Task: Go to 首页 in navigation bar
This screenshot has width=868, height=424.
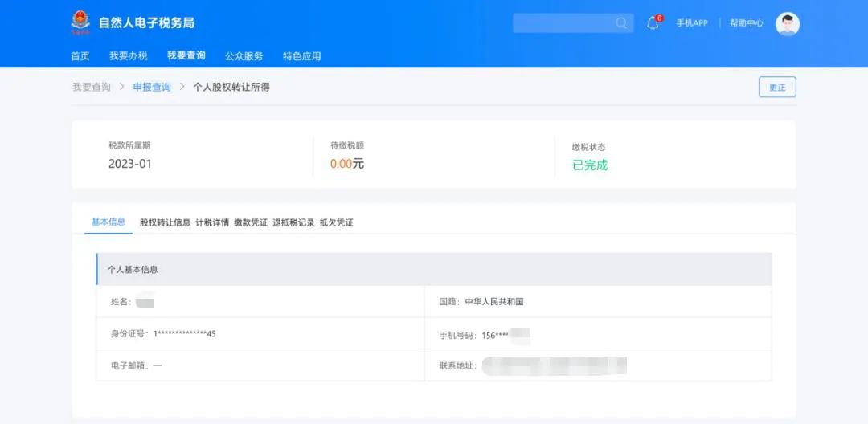Action: pyautogui.click(x=80, y=56)
